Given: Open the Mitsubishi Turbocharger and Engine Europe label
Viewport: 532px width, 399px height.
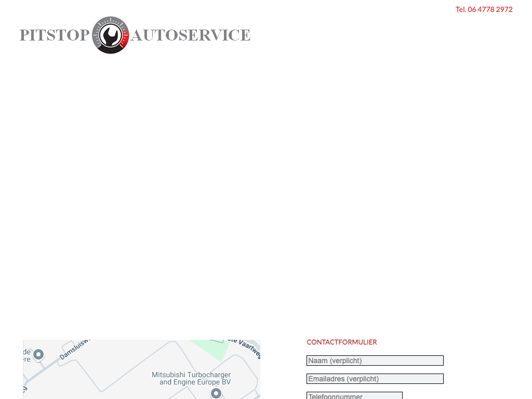Looking at the screenshot, I should [x=191, y=378].
